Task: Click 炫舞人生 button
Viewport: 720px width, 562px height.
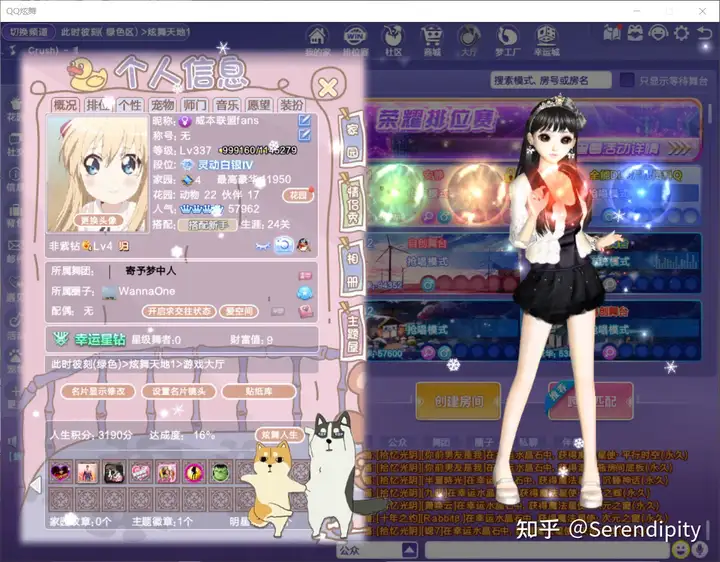Action: click(279, 435)
